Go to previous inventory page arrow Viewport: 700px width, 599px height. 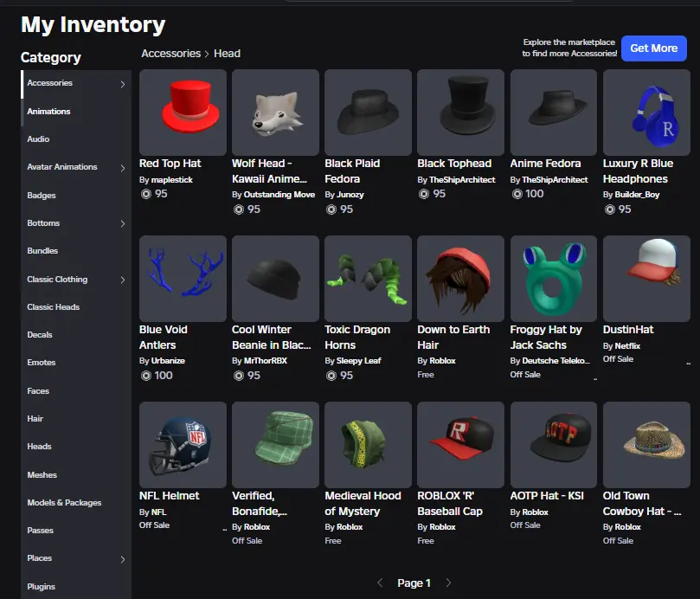tap(380, 583)
